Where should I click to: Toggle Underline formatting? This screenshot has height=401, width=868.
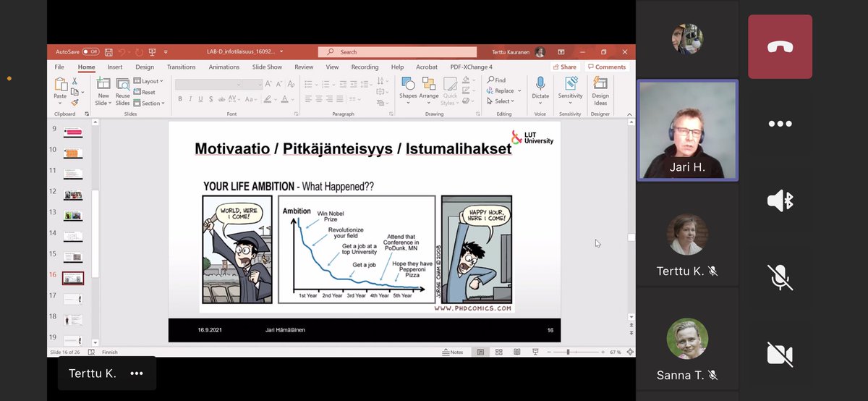[200, 99]
